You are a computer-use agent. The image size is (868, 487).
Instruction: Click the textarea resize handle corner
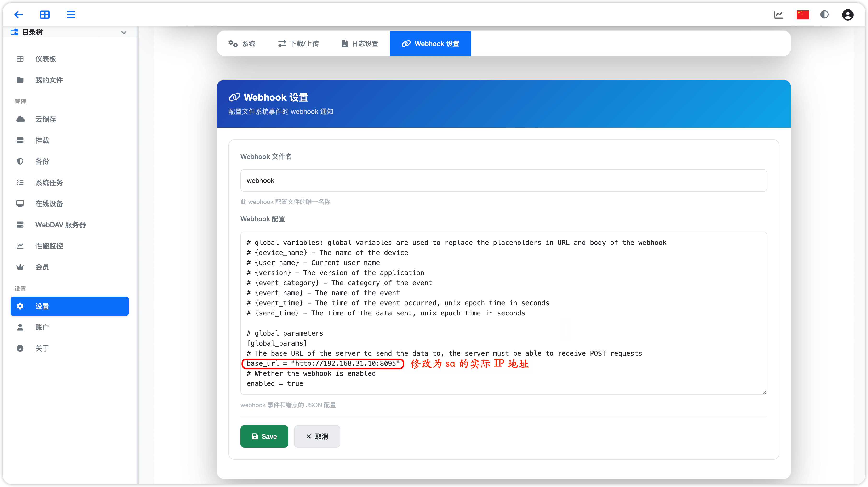pyautogui.click(x=765, y=392)
